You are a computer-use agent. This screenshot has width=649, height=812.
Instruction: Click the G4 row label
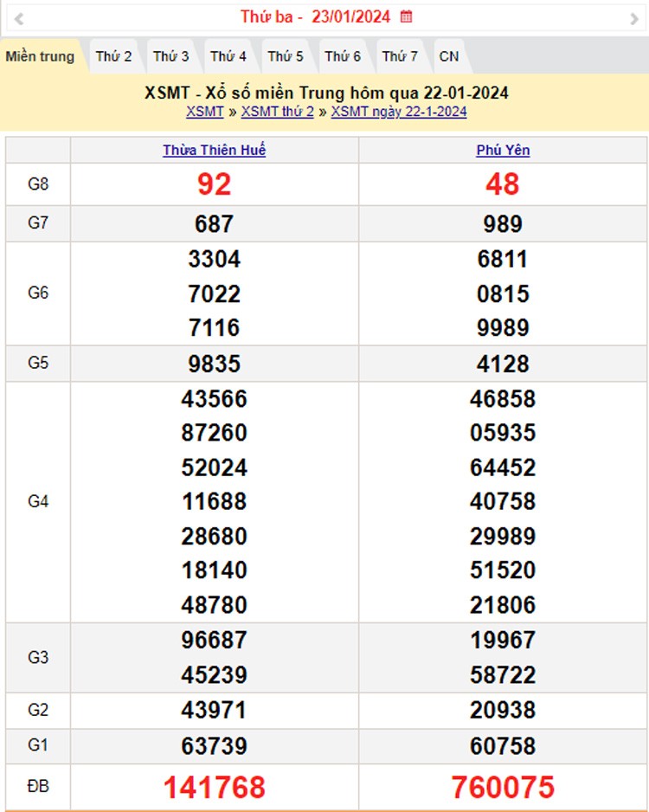38,501
